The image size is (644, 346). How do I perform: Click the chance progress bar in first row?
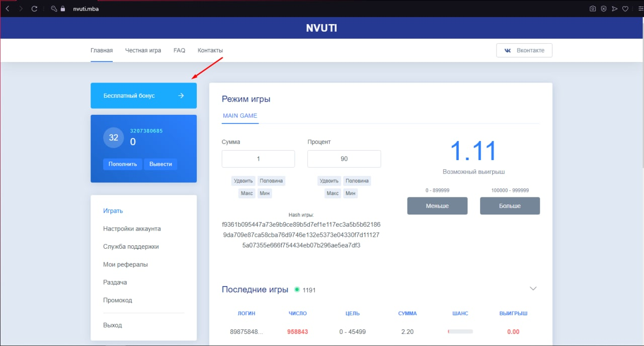(460, 332)
